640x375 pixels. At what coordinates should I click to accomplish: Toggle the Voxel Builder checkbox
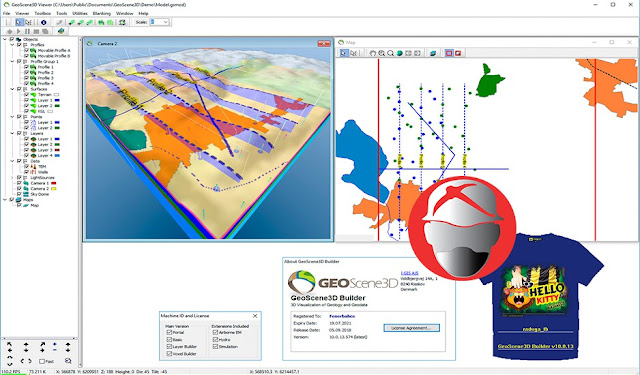click(169, 354)
